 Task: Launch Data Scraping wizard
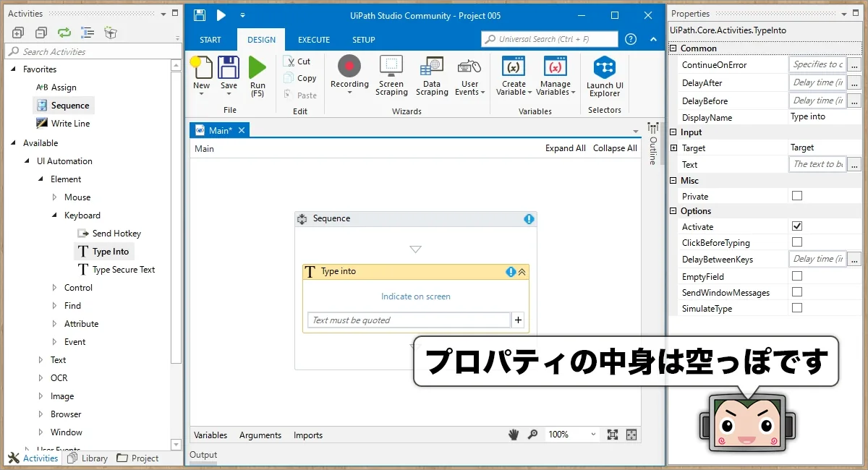click(x=432, y=77)
